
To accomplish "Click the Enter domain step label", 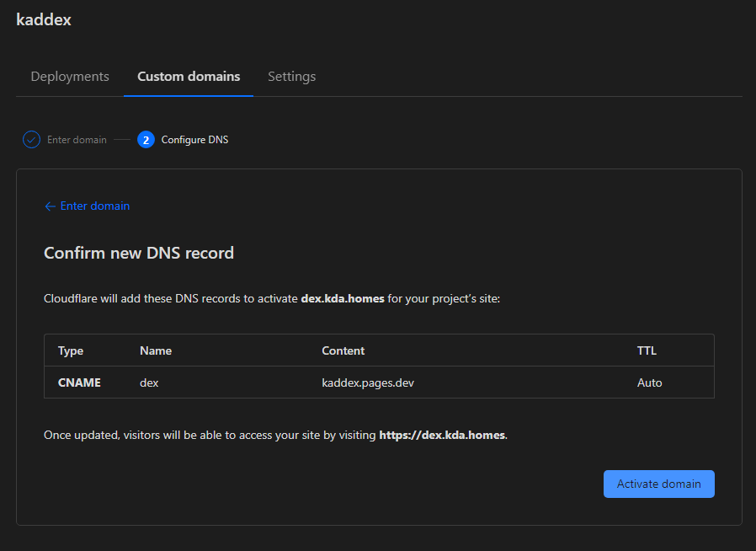I will pyautogui.click(x=77, y=140).
